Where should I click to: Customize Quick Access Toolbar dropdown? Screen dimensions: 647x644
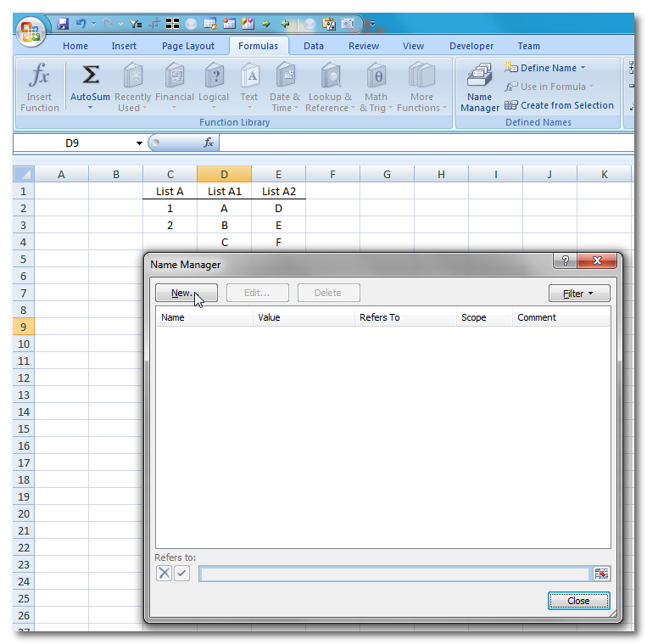pyautogui.click(x=372, y=24)
